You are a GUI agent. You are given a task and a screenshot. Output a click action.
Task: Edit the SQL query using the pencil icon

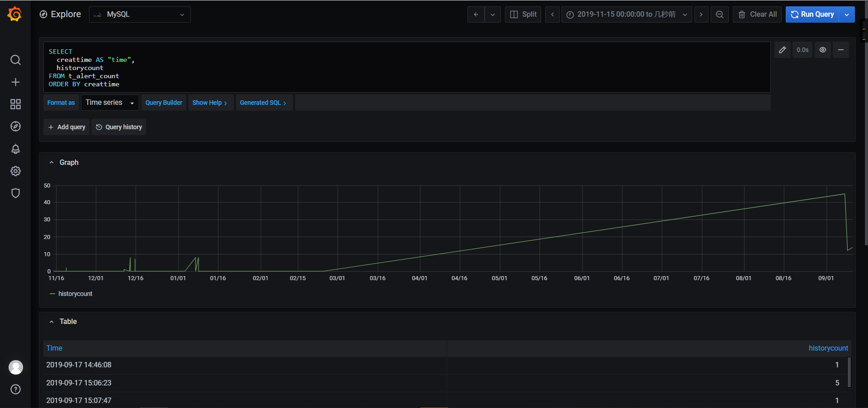tap(783, 50)
